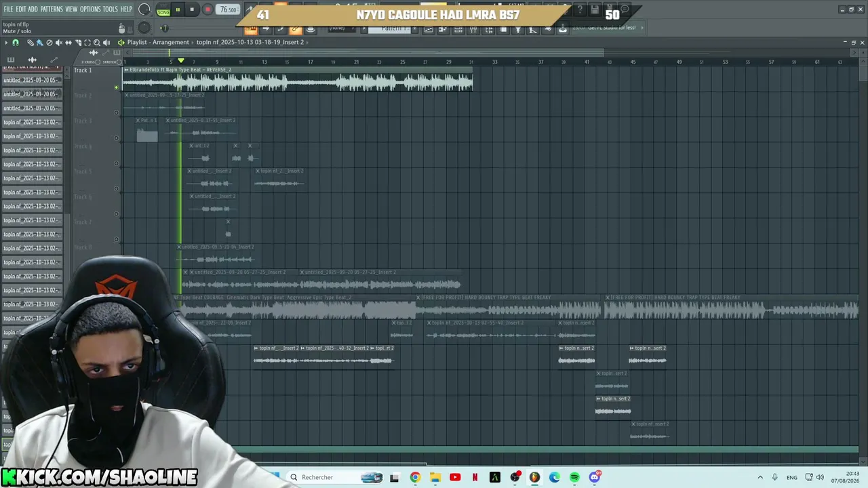Select the Track 1 header label
This screenshot has height=488, width=868.
coord(83,70)
